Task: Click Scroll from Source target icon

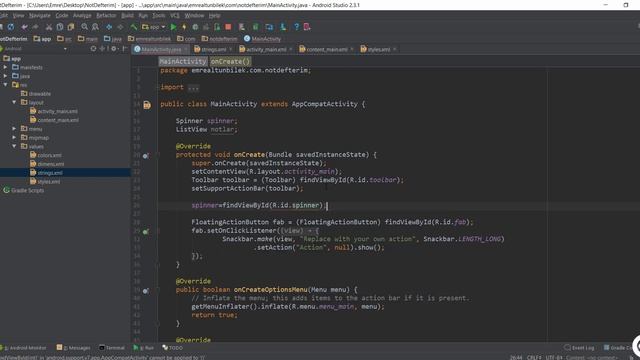Action: (x=93, y=49)
